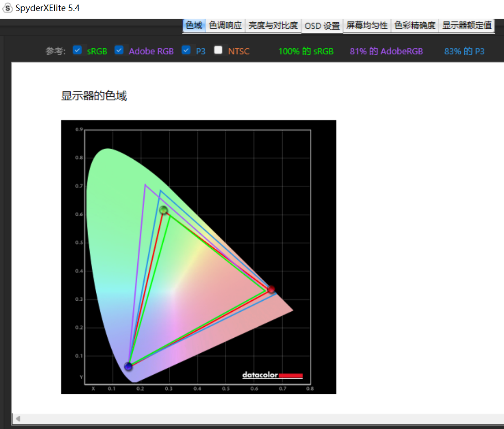The image size is (504, 429).
Task: Open the 亮度与对比度 tab
Action: 273,26
